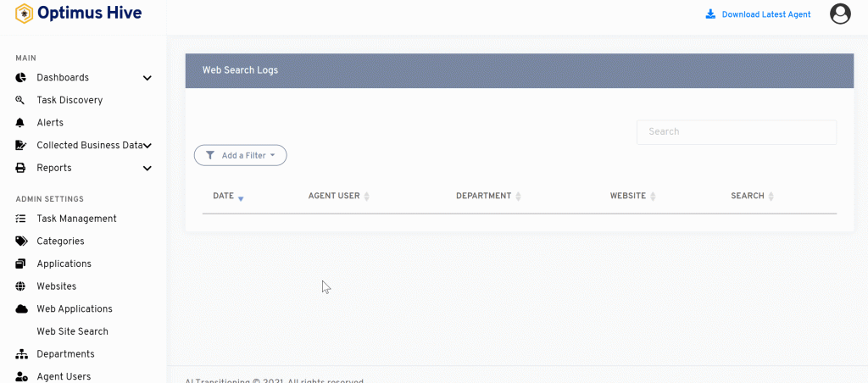Click the Reports printer icon
868x383 pixels.
(20, 168)
